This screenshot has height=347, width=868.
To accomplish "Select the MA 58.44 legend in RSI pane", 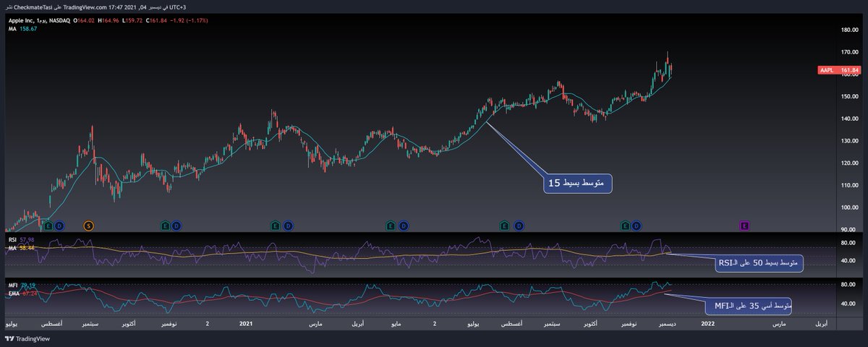I will (20, 248).
